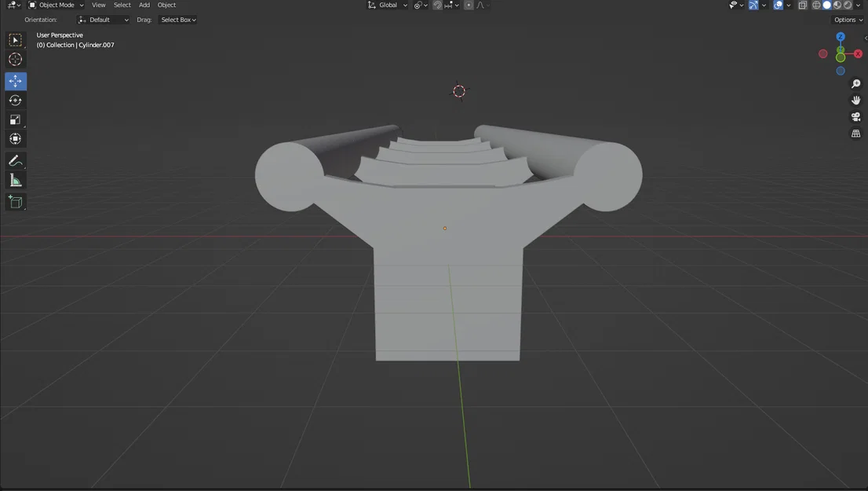Toggle snapping with the magnet icon
868x491 pixels.
point(436,5)
